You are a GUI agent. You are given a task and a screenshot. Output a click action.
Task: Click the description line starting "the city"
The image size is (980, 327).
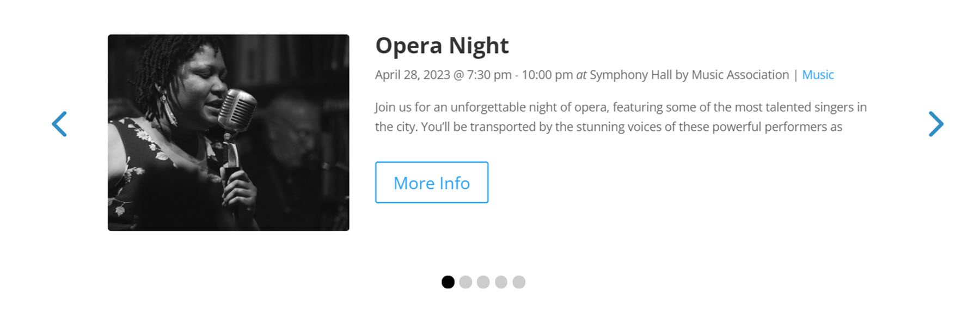(x=608, y=127)
